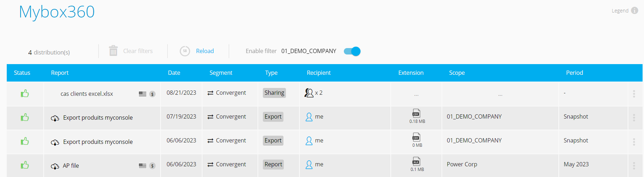Click the Reload countdown circle icon
Viewport: 644px width, 177px height.
tap(185, 51)
